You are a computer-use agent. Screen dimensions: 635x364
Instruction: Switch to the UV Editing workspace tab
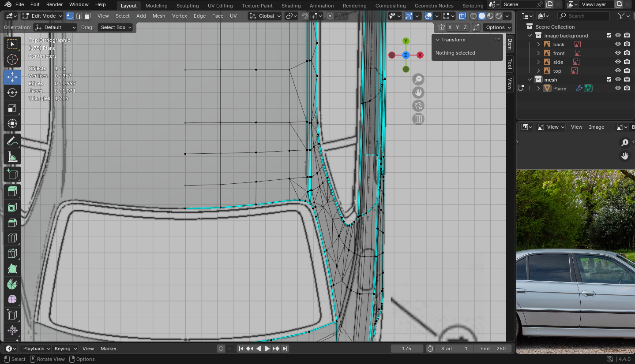[x=220, y=6]
